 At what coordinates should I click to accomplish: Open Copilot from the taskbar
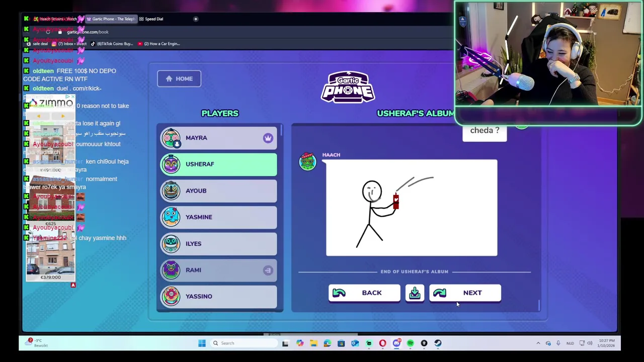(300, 343)
